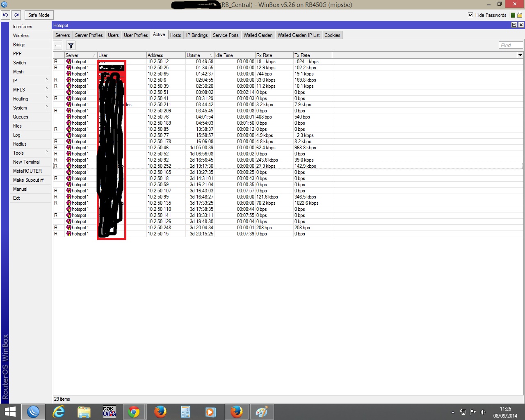Click the hotspot icon in row 10.2.50.12

69,62
